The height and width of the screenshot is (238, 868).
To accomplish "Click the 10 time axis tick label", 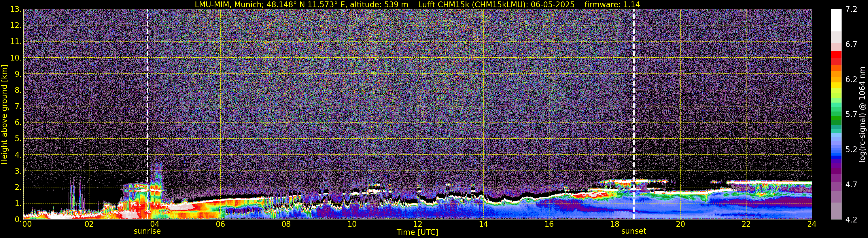I will [x=352, y=224].
